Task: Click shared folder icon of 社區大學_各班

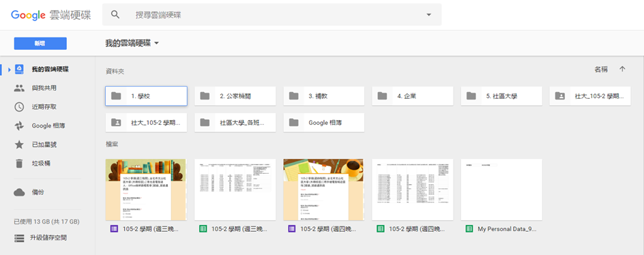Action: point(205,122)
